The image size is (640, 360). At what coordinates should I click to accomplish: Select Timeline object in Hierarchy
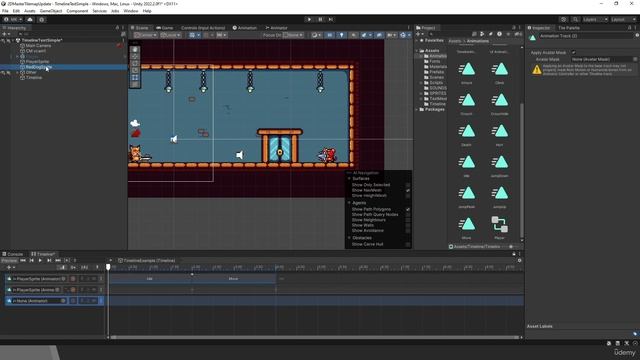click(x=33, y=78)
